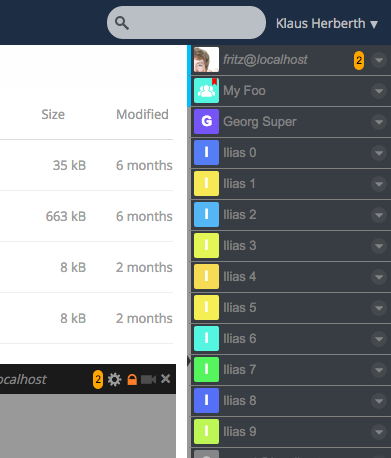This screenshot has height=458, width=391.
Task: Open fritz@localhost avatar photo
Action: pos(206,60)
